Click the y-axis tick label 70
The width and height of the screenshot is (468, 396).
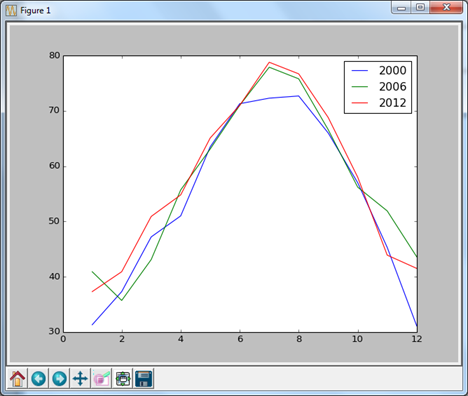pos(55,111)
